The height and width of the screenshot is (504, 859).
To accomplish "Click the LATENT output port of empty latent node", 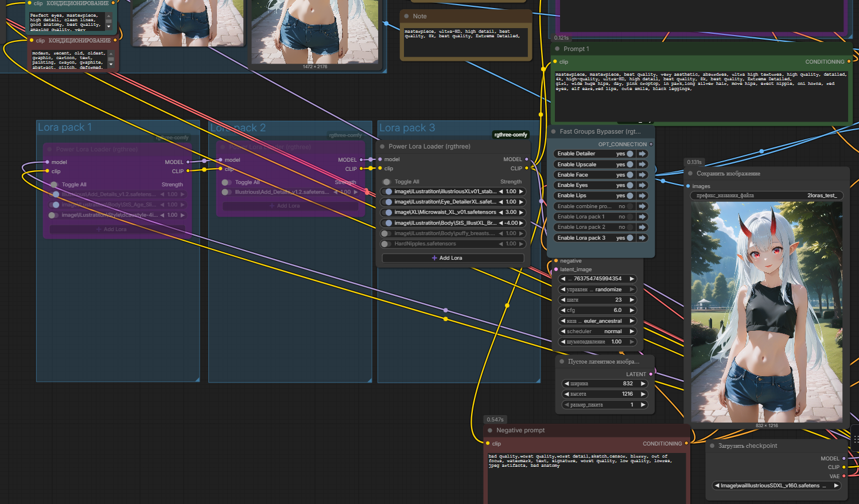I will (651, 374).
